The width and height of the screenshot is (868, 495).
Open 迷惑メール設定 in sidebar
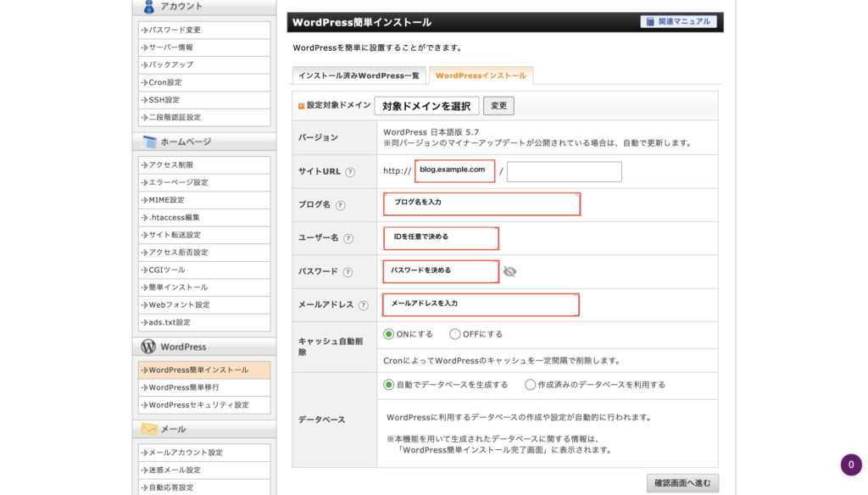(x=204, y=470)
